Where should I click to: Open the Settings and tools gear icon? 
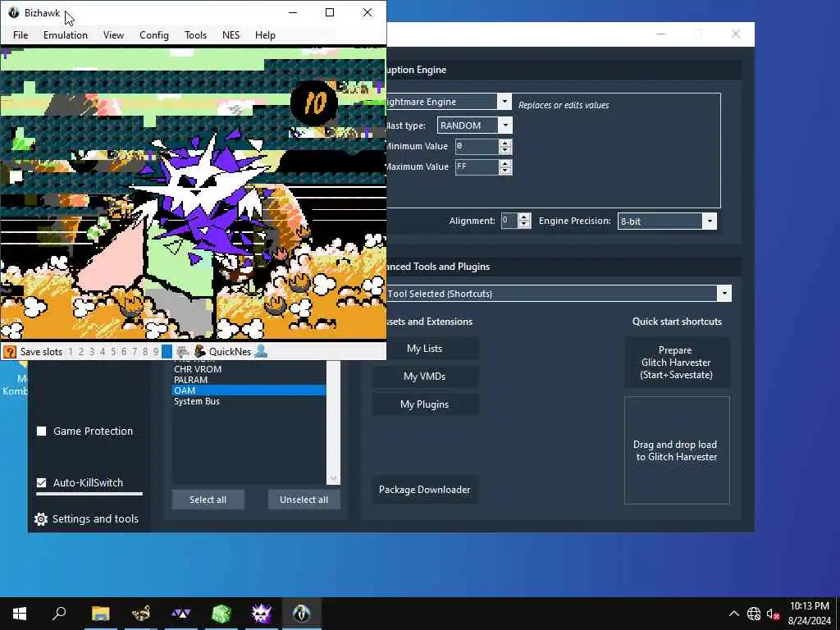pos(41,519)
